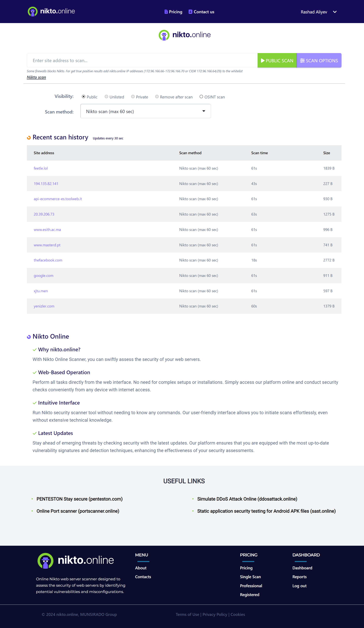364x628 pixels.
Task: Expand the Rashad Aliyev user chevron
Action: point(335,12)
